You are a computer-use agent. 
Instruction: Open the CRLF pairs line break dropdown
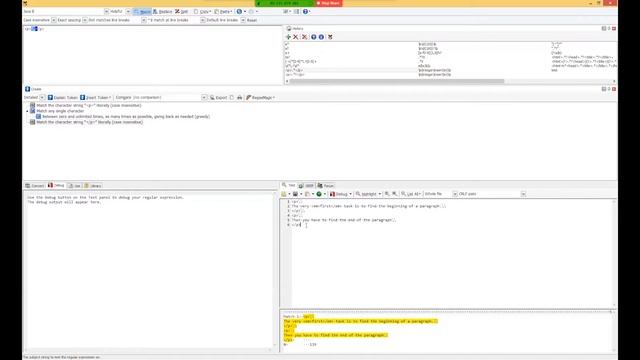click(523, 194)
